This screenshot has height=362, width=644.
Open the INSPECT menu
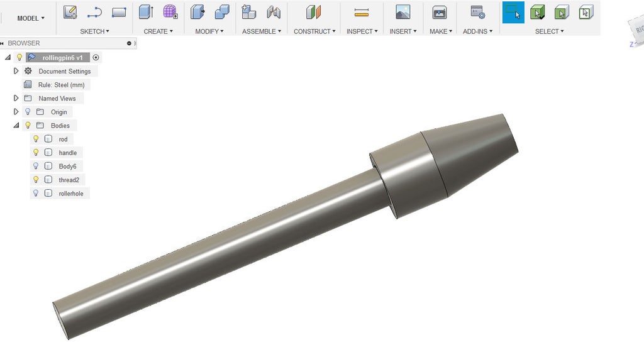point(362,31)
